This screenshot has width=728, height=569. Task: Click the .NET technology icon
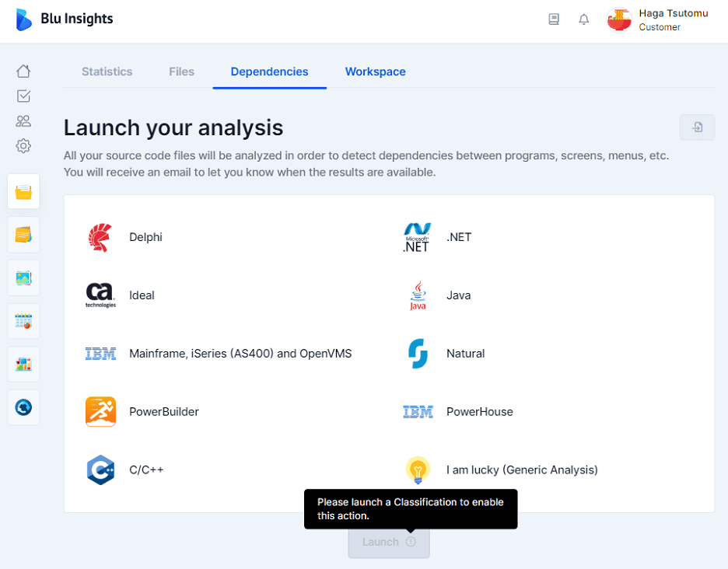click(417, 237)
